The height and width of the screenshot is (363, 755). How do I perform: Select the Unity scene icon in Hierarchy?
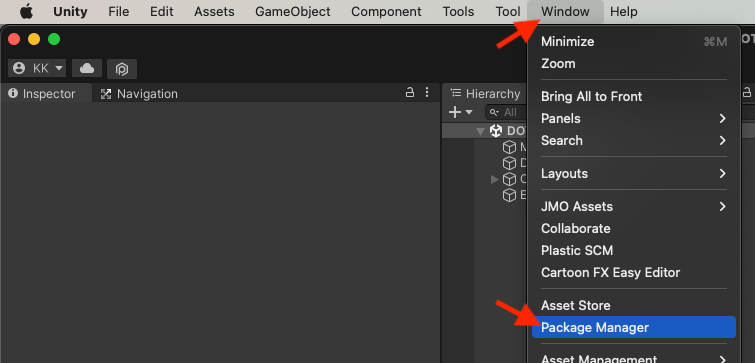[x=496, y=130]
